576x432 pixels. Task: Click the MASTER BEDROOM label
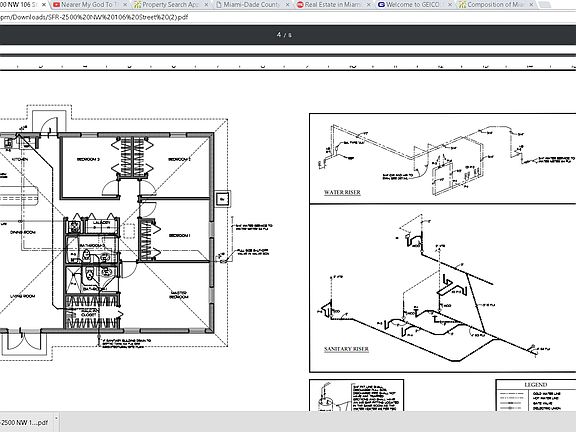pos(179,295)
